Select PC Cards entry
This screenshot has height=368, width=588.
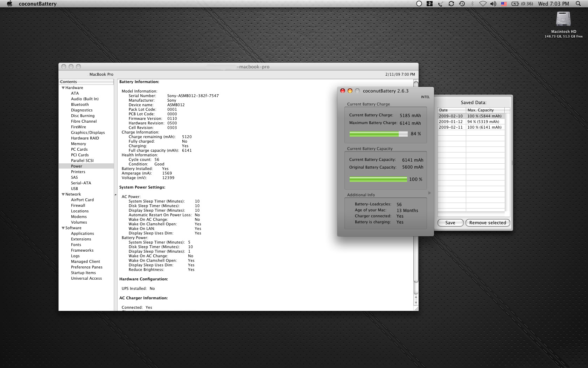[x=79, y=149]
